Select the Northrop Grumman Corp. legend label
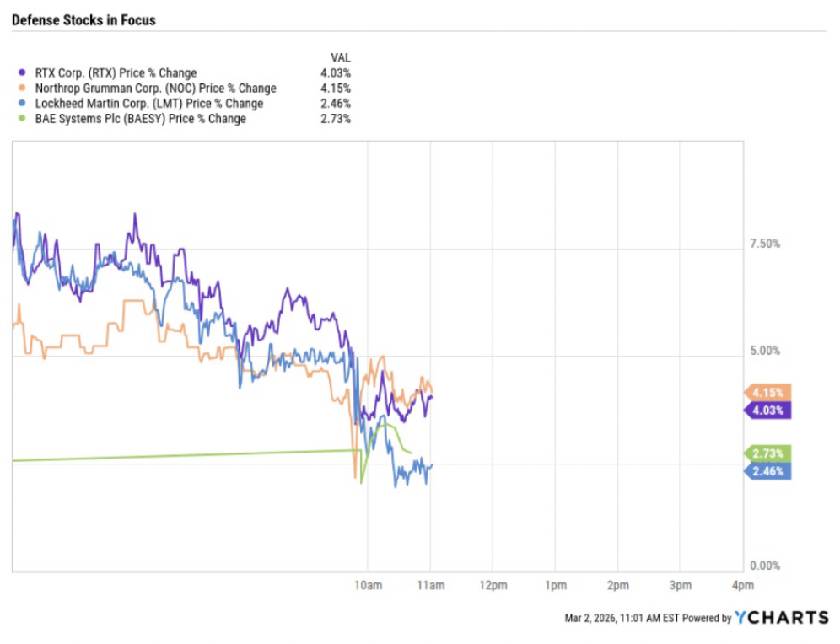The width and height of the screenshot is (840, 644). click(155, 89)
